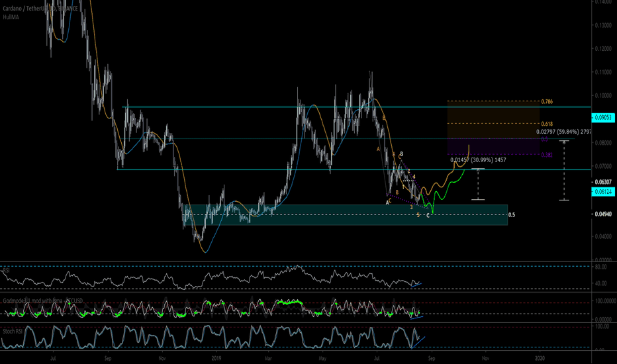
Task: Select the 0.786 Fibonacci level label
Action: click(x=547, y=101)
